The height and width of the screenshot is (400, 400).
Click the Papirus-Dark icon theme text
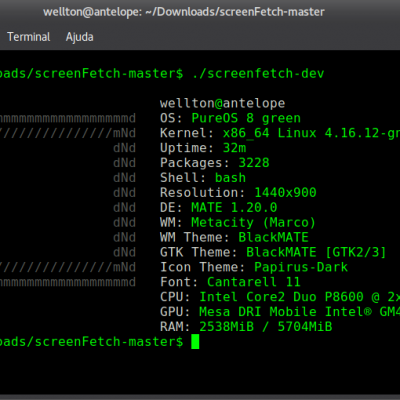pos(301,267)
